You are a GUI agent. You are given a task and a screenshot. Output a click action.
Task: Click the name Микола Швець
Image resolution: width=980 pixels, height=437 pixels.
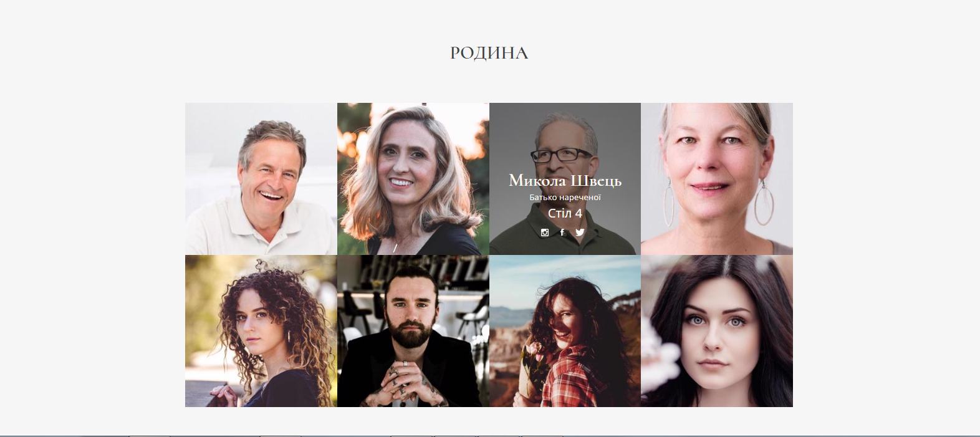point(565,181)
